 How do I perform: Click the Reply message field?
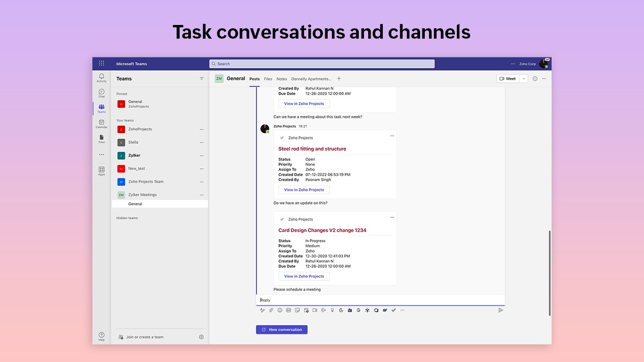point(380,300)
